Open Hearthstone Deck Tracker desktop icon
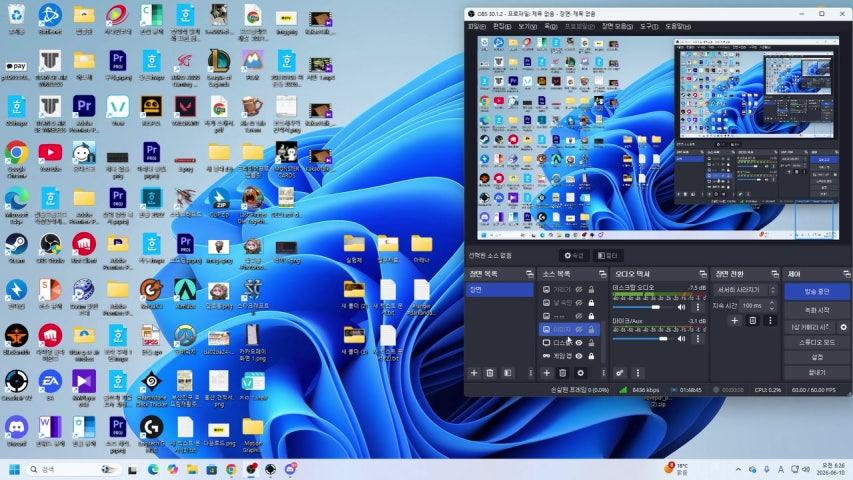Screen dimensions: 853x480 (x=151, y=383)
